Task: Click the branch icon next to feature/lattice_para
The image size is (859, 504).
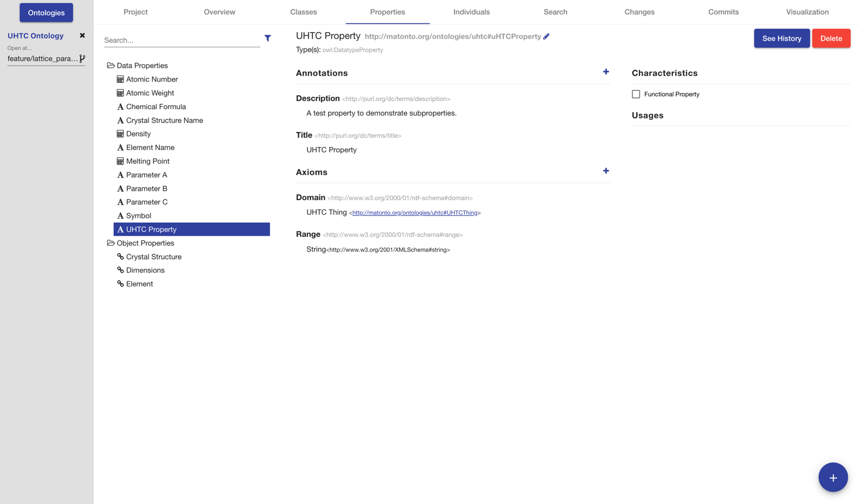Action: tap(82, 58)
